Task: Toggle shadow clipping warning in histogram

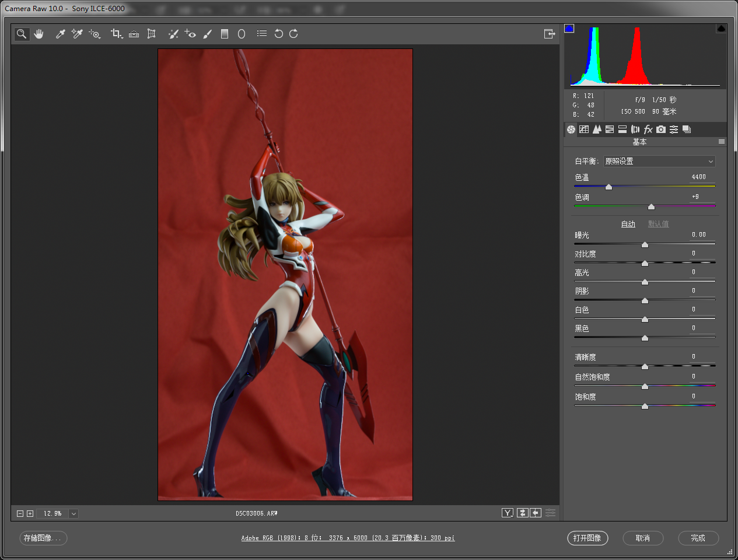Action: [x=569, y=29]
